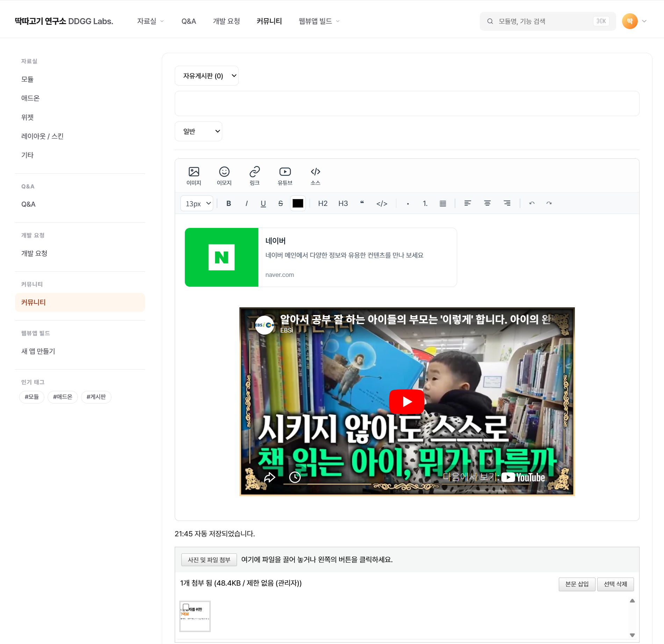Open 새 앱 만들기 in the sidebar
The width and height of the screenshot is (664, 644).
tap(80, 351)
